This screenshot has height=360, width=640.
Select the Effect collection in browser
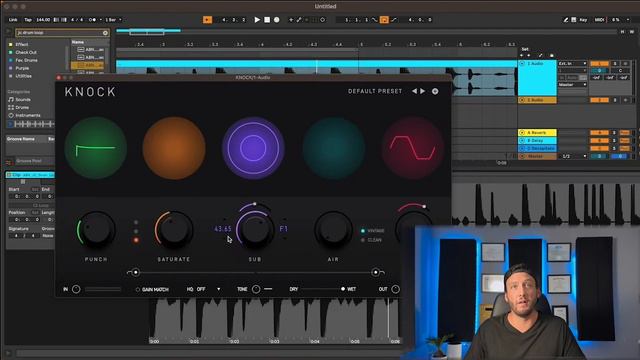pyautogui.click(x=22, y=44)
